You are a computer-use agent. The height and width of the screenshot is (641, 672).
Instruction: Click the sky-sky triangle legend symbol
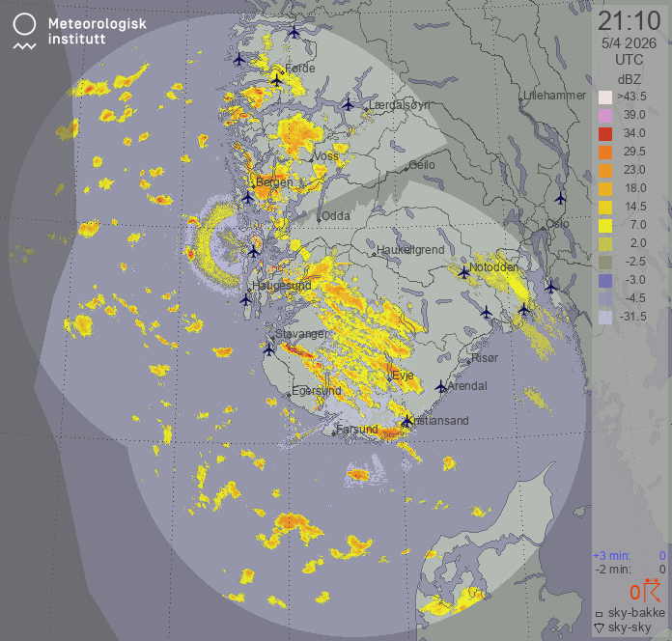(x=599, y=628)
